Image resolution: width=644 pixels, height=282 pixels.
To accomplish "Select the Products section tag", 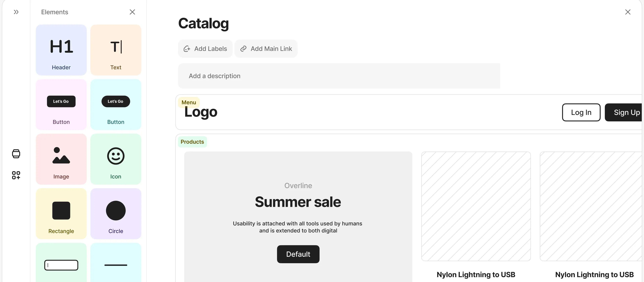I will click(192, 141).
